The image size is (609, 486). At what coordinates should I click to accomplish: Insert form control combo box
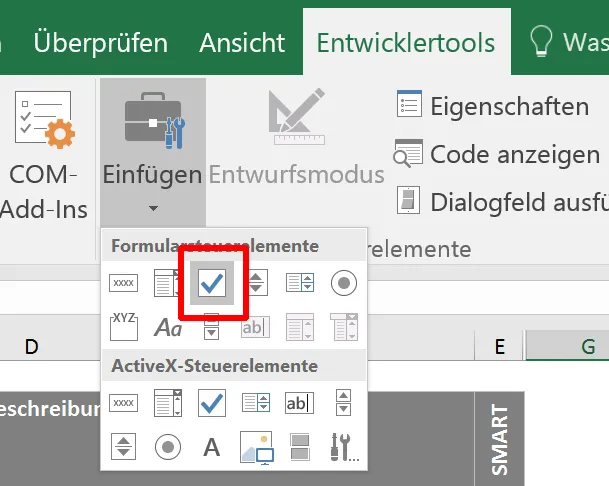tap(167, 283)
